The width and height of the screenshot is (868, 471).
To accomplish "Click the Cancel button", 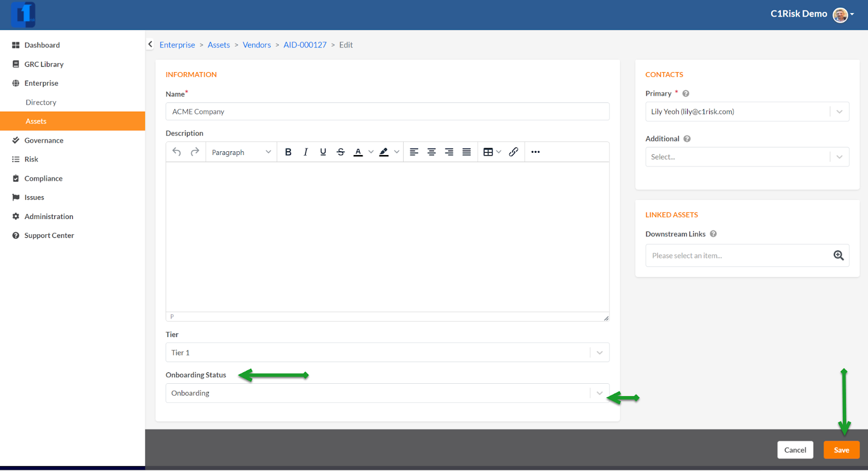I will (x=795, y=450).
